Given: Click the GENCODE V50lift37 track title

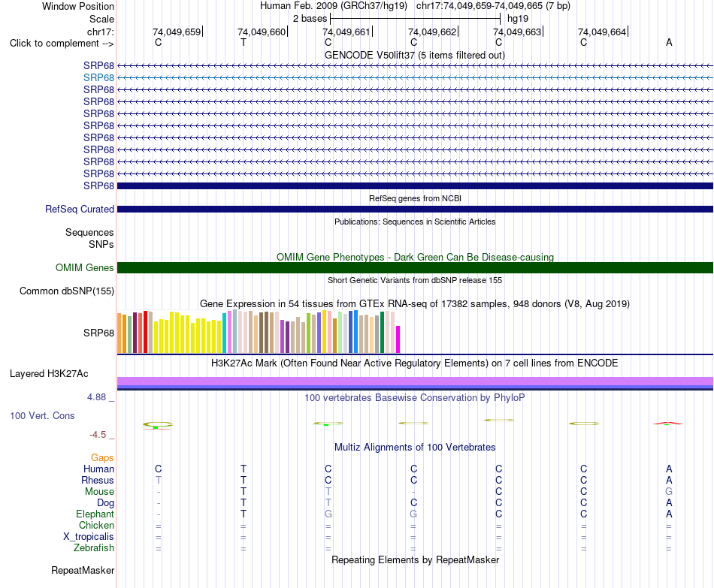Looking at the screenshot, I should (x=415, y=55).
